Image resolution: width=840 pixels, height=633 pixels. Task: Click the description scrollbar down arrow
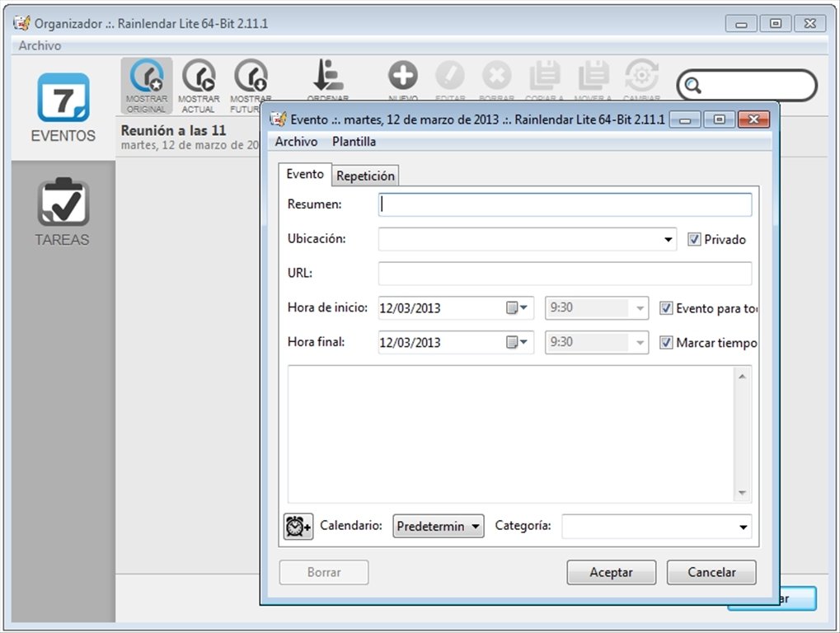[742, 493]
